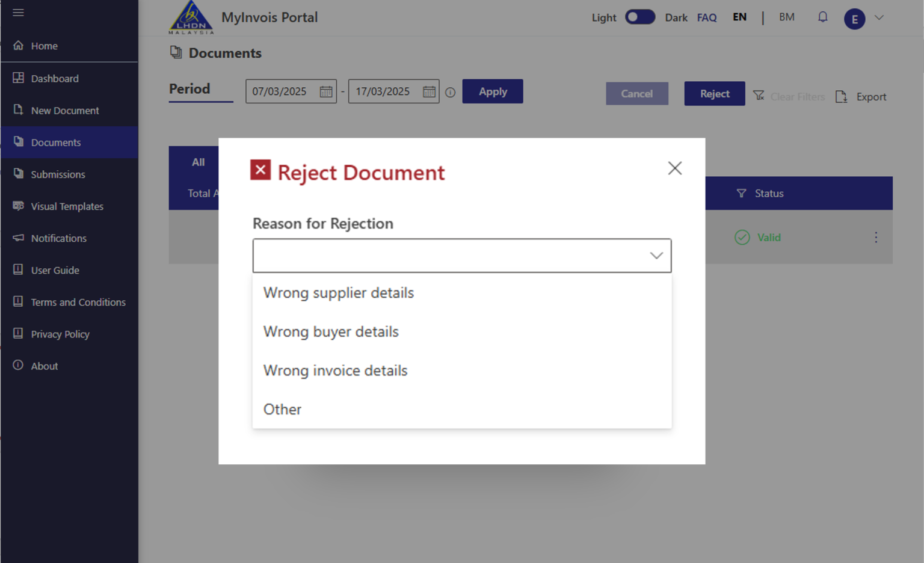Click the Period label
The height and width of the screenshot is (563, 924).
coord(189,89)
